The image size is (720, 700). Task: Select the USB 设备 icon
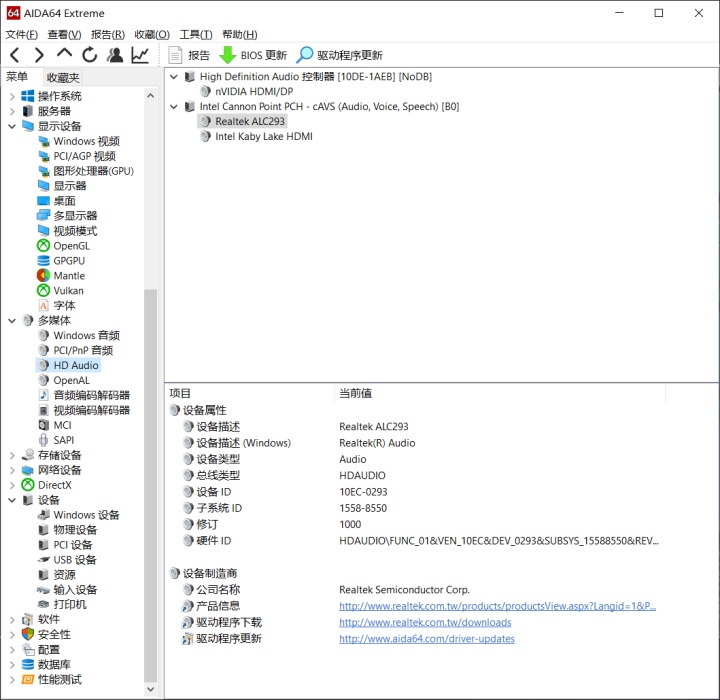pos(44,560)
